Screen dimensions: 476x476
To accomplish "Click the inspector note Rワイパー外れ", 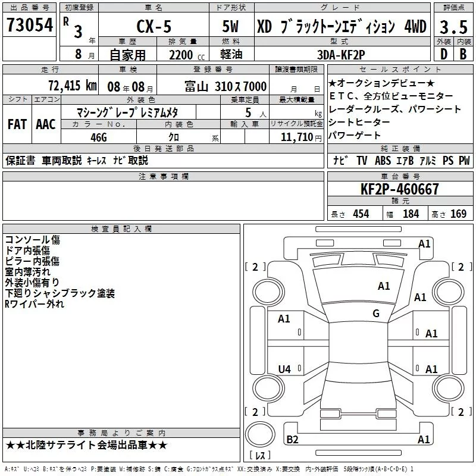I will point(35,304).
